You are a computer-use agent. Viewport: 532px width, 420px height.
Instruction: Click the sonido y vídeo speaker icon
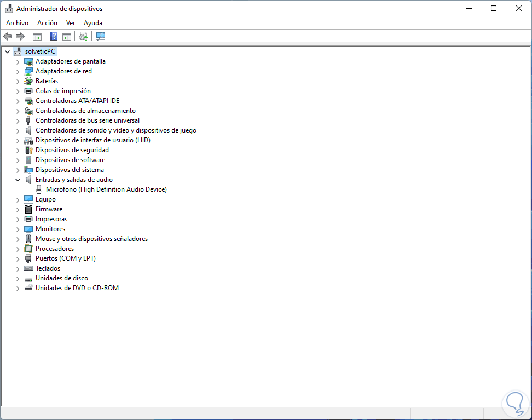28,130
